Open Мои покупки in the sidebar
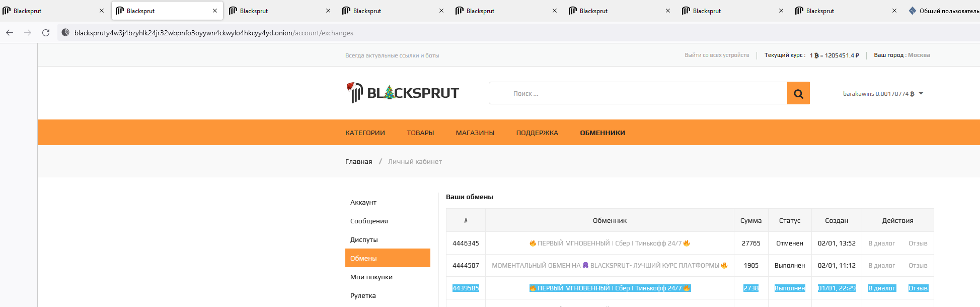980x307 pixels. coord(371,277)
